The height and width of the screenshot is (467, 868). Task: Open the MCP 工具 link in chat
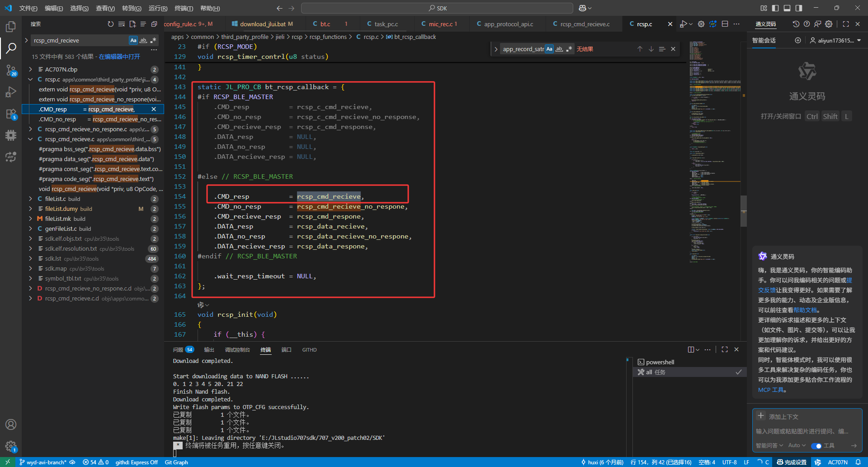click(772, 390)
